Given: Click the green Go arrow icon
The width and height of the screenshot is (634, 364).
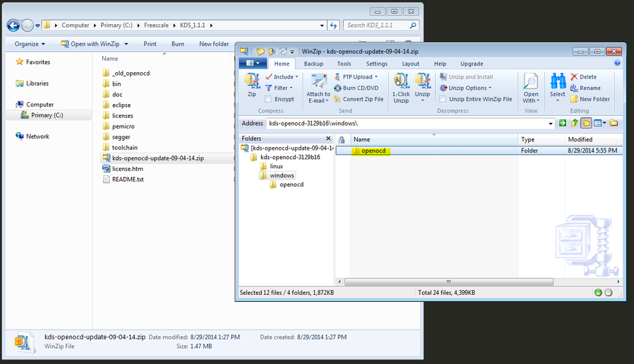Looking at the screenshot, I should 562,123.
